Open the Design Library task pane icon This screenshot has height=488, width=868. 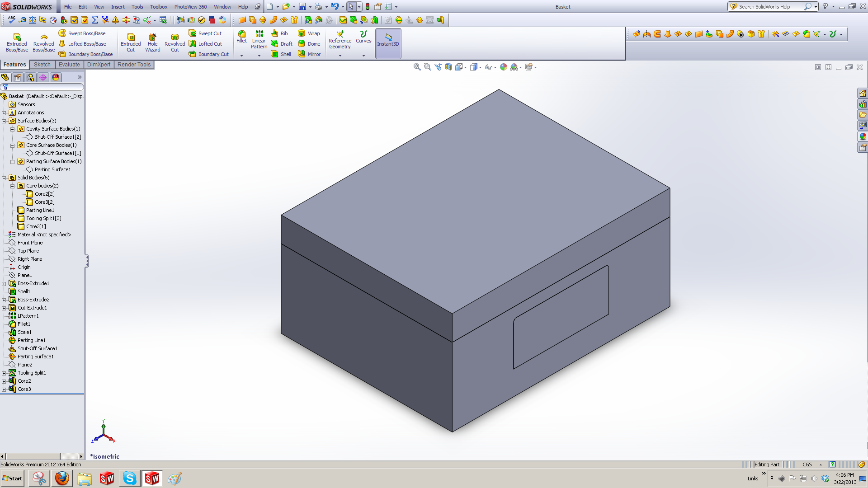[863, 104]
